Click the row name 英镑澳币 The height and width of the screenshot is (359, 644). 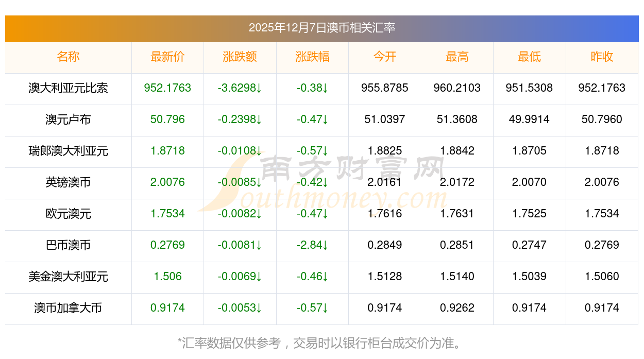point(69,182)
